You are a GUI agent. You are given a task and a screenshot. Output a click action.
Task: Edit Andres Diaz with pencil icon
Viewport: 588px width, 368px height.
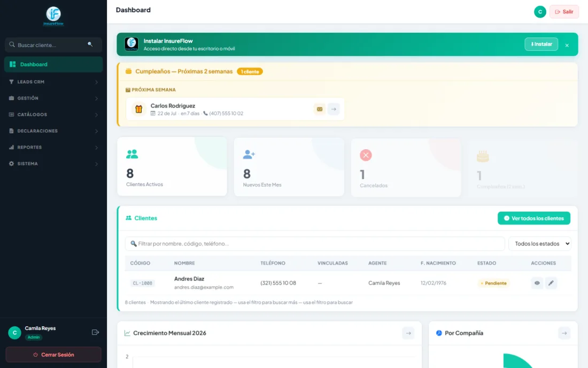(551, 283)
